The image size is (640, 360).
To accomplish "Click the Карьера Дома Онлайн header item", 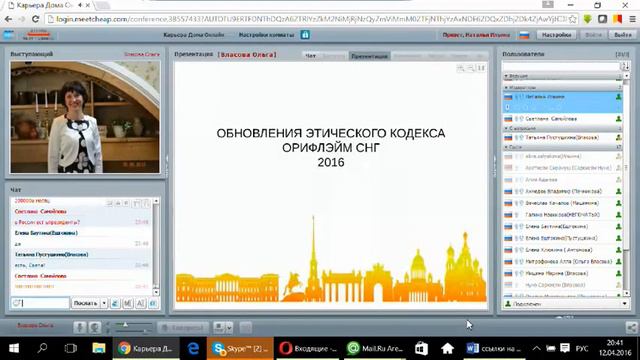I will [193, 35].
